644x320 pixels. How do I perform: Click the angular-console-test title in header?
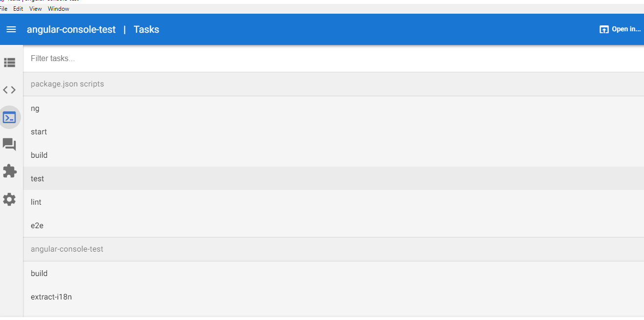coord(71,30)
